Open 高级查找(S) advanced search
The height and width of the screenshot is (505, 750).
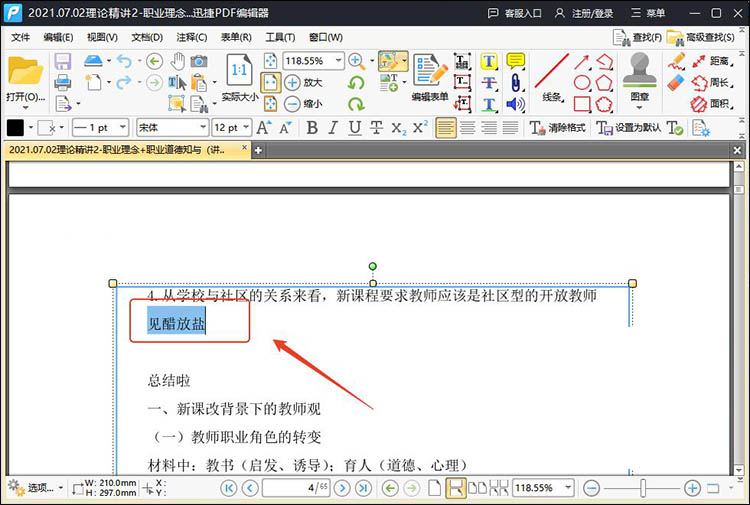(x=701, y=37)
